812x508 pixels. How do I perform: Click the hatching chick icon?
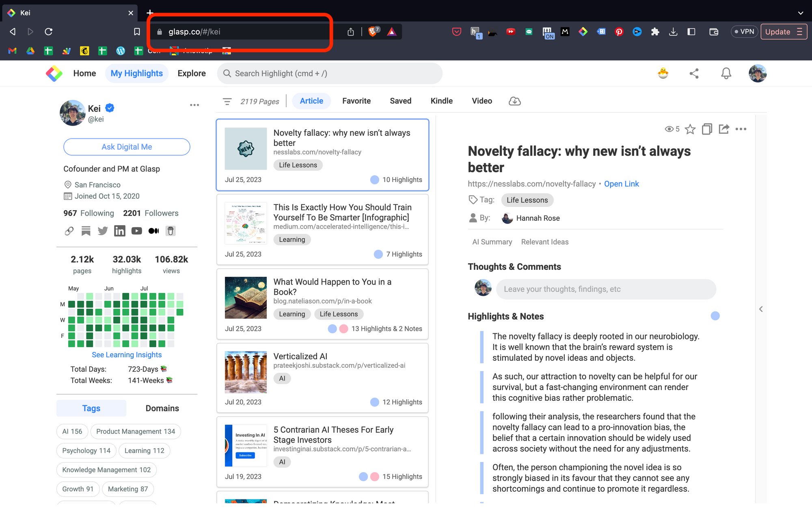click(x=663, y=73)
